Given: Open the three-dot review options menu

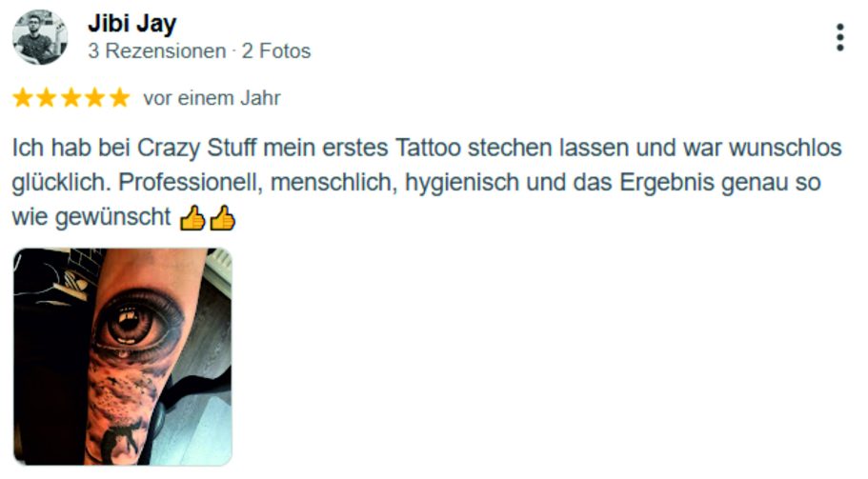Looking at the screenshot, I should (x=839, y=37).
